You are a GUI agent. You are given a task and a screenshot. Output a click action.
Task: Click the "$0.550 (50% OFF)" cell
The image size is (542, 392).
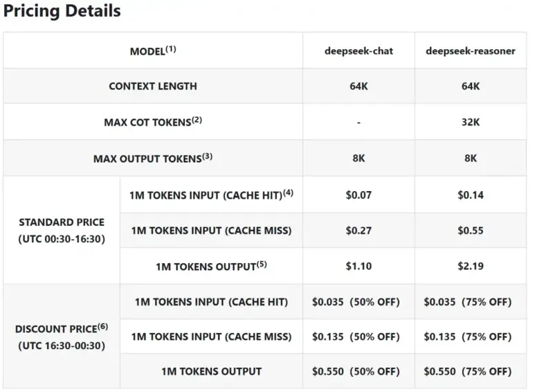pyautogui.click(x=359, y=371)
